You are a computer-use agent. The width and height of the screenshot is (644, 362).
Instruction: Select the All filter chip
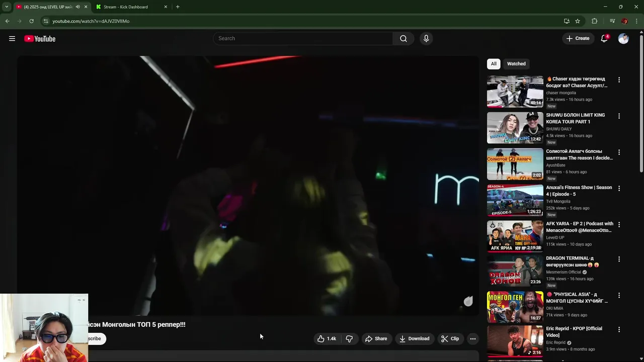click(494, 64)
